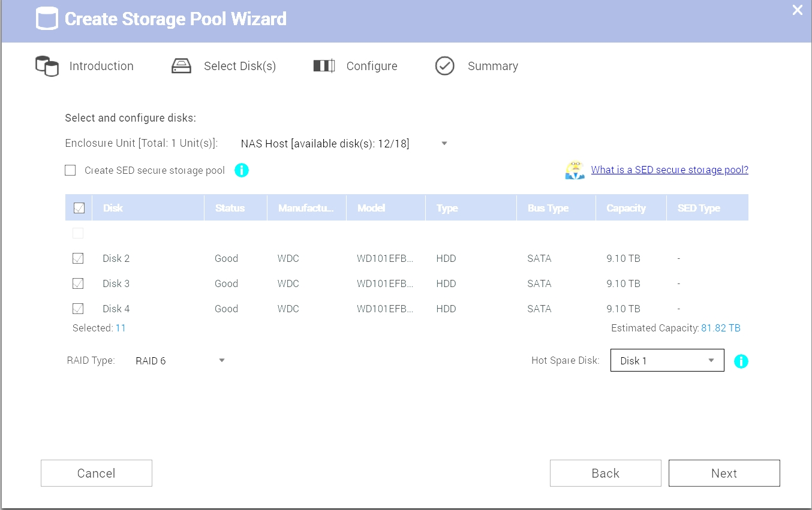Cancel the storage pool wizard
812x510 pixels.
click(96, 473)
